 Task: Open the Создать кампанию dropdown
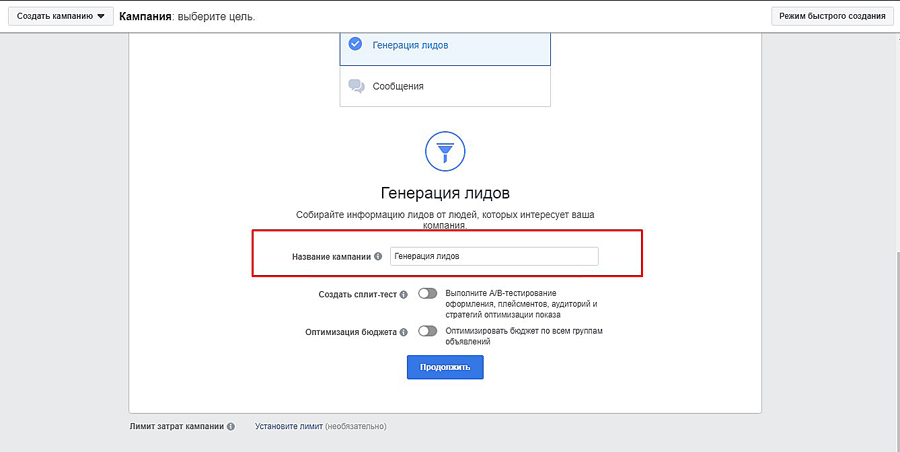60,16
